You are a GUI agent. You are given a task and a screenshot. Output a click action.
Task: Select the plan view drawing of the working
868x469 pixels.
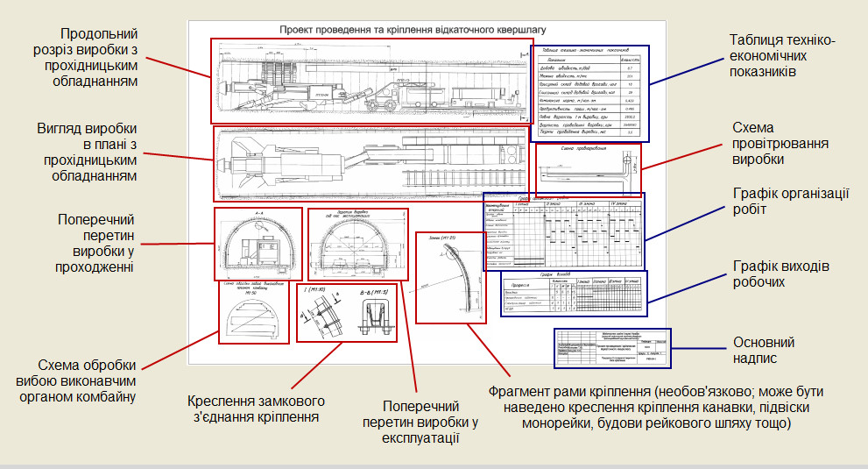(371, 164)
